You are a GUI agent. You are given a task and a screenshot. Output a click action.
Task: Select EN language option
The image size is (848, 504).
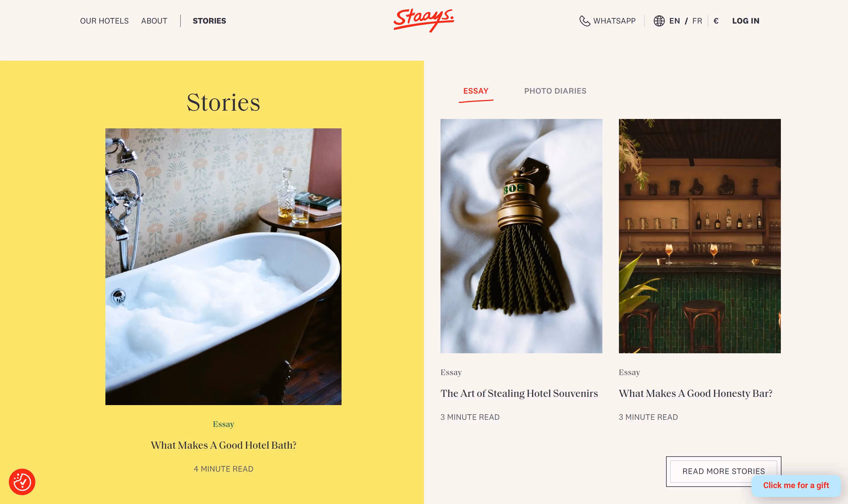[675, 21]
